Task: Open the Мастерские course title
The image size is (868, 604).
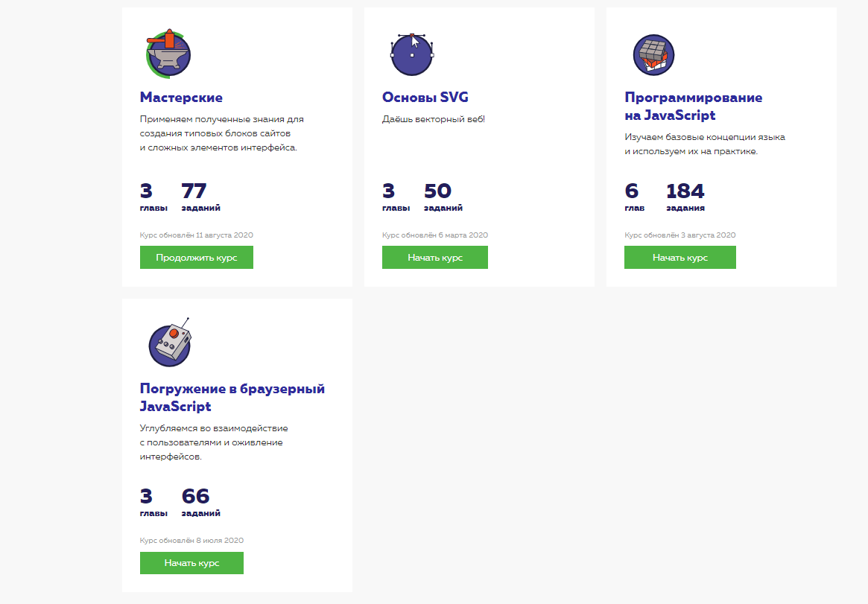Action: [181, 98]
